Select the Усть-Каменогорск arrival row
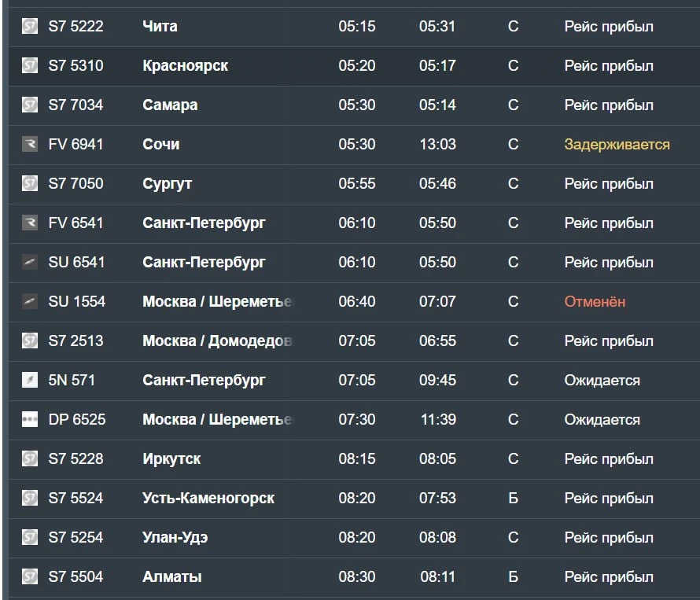Screen dimensions: 700x600 (x=354, y=498)
